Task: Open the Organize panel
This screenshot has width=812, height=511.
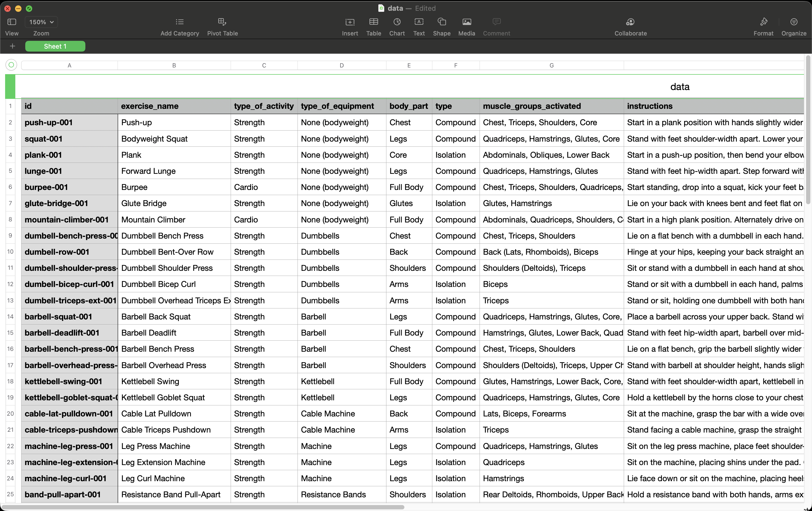Action: [794, 22]
